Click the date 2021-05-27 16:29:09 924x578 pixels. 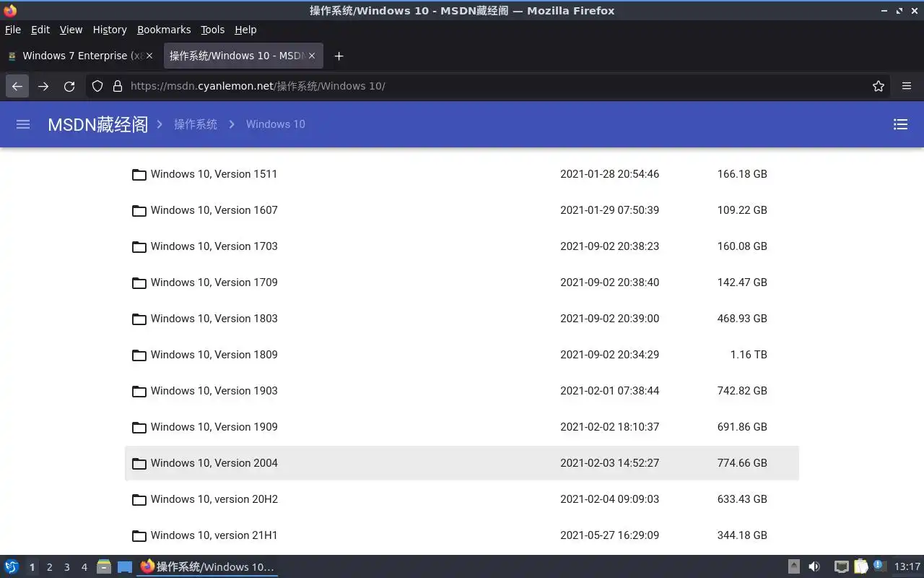coord(609,535)
